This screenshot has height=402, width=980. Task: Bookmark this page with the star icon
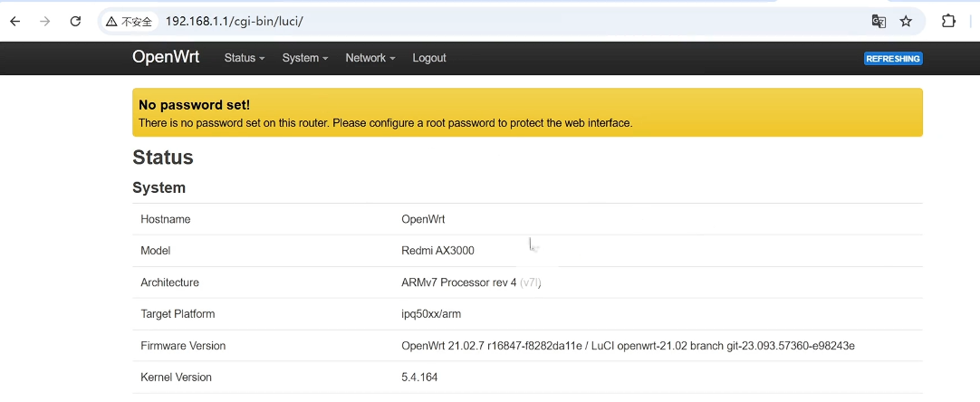pos(905,21)
